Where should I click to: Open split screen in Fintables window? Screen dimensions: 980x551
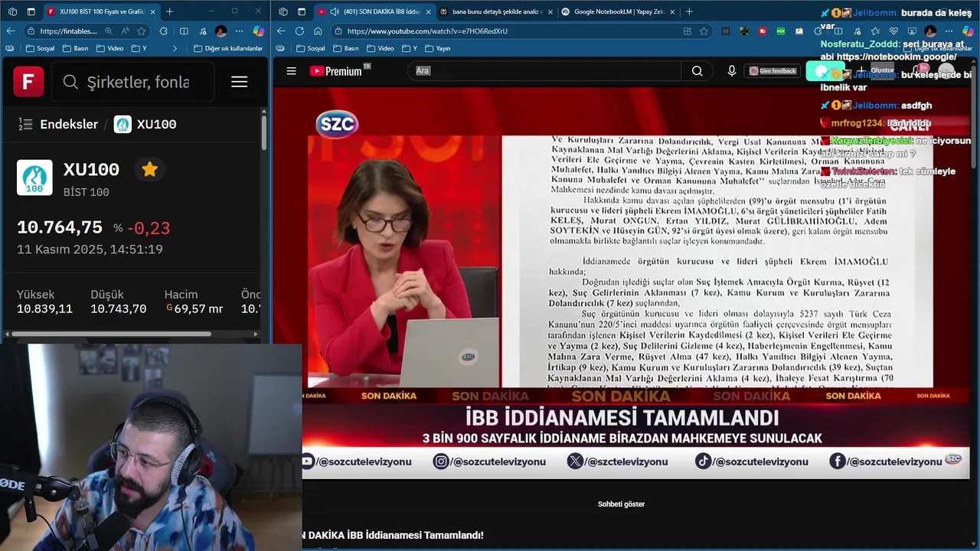(x=184, y=31)
